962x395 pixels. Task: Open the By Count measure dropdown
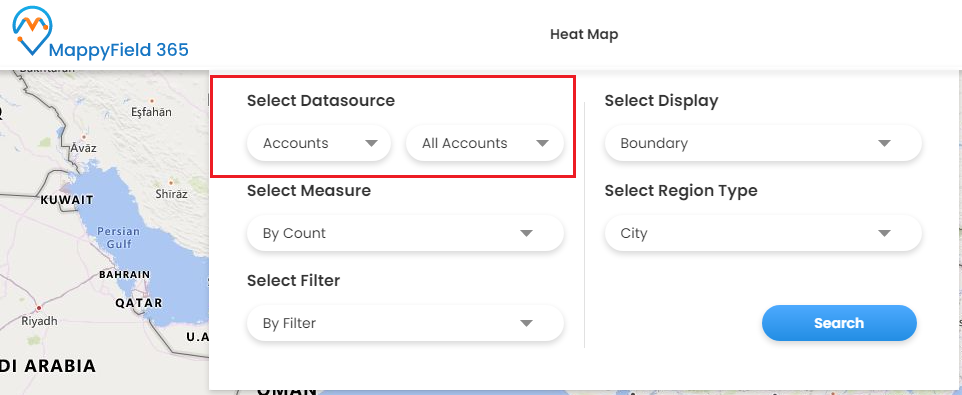[405, 233]
